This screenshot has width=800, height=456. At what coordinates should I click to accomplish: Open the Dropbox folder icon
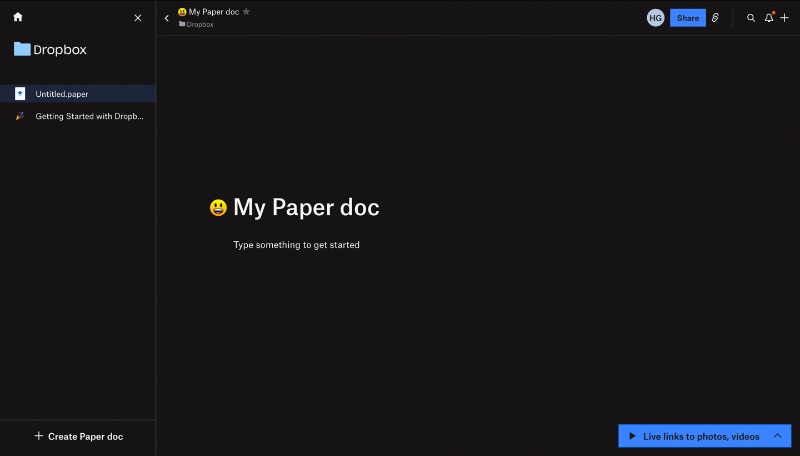pos(22,49)
